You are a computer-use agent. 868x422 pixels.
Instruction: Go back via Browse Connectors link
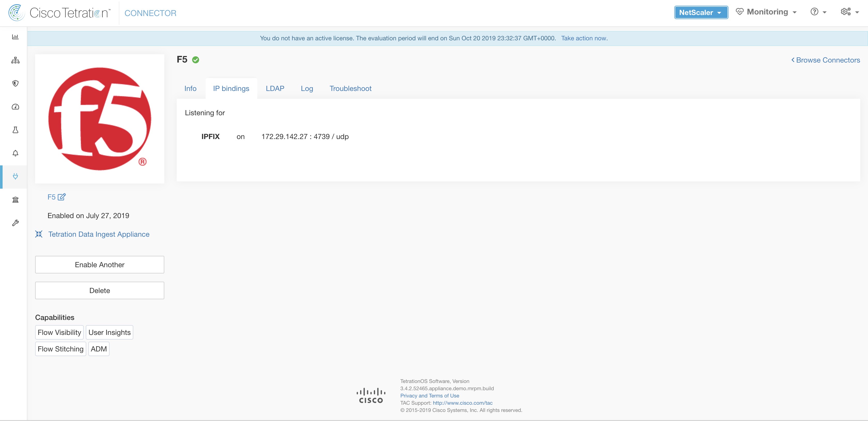825,60
